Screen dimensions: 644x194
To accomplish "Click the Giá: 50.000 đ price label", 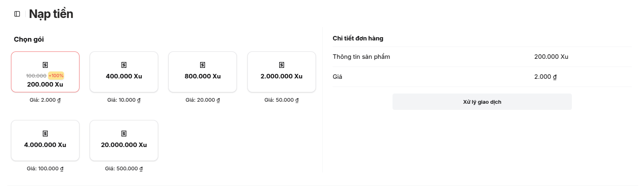I will 282,100.
